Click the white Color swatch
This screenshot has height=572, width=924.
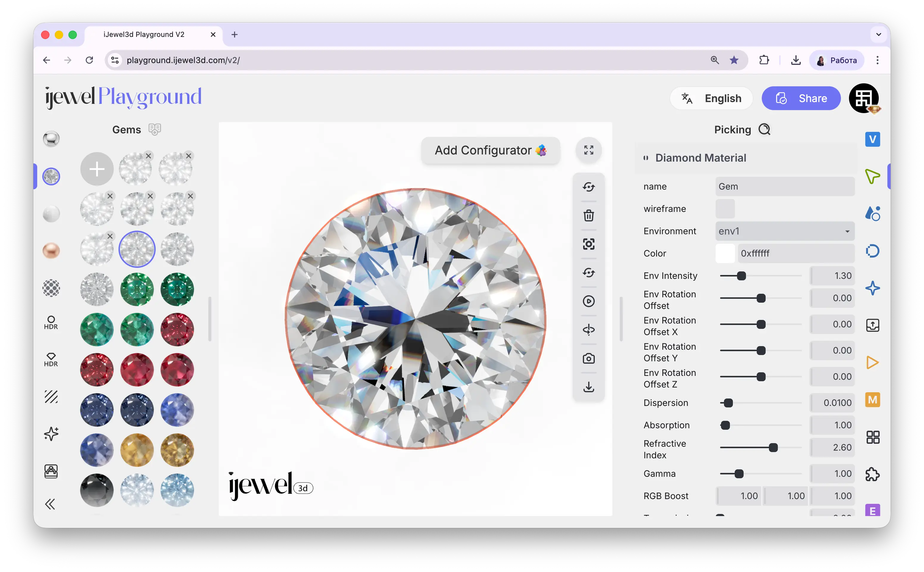[x=725, y=254]
